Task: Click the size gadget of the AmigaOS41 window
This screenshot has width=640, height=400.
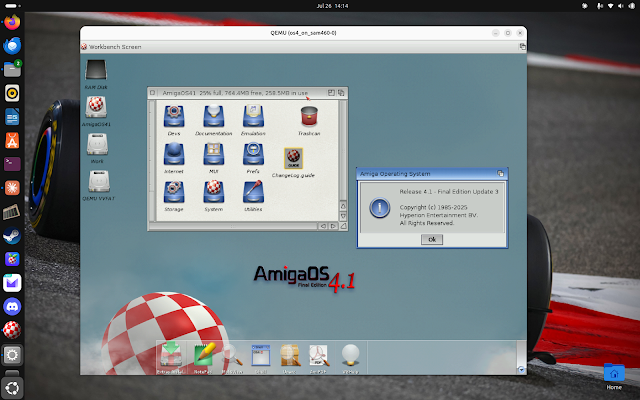Action: click(x=343, y=226)
